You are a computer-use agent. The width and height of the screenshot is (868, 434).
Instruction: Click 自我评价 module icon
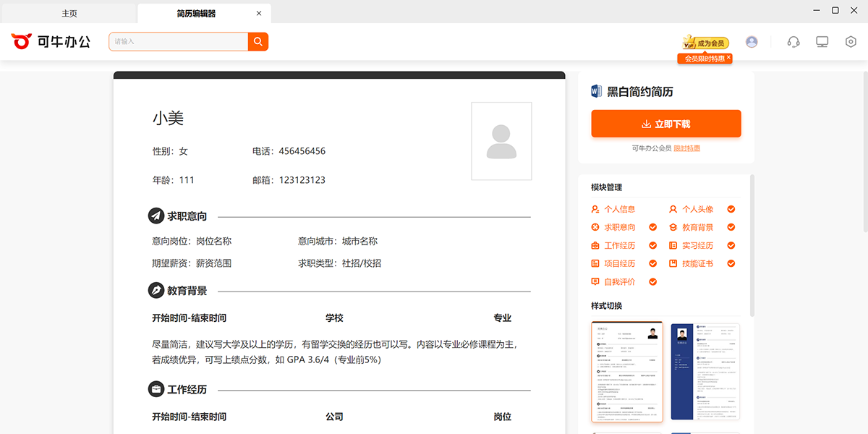[595, 281]
